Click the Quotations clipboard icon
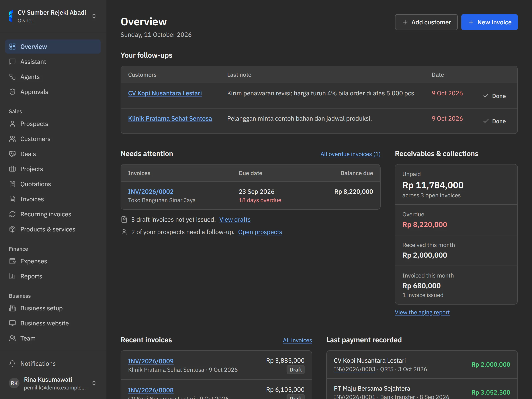Viewport: 532px width, 399px height. pos(12,184)
